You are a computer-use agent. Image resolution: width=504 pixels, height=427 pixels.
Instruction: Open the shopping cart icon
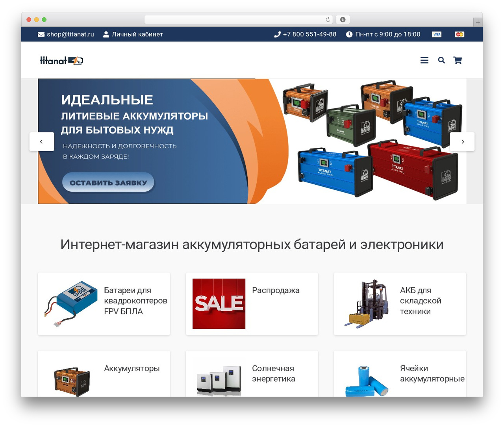(458, 60)
